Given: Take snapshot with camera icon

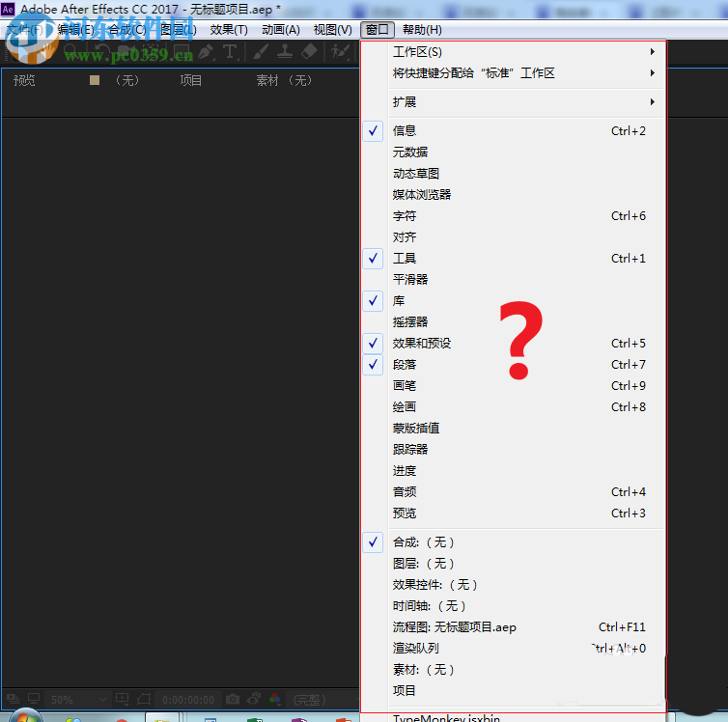Looking at the screenshot, I should (233, 699).
